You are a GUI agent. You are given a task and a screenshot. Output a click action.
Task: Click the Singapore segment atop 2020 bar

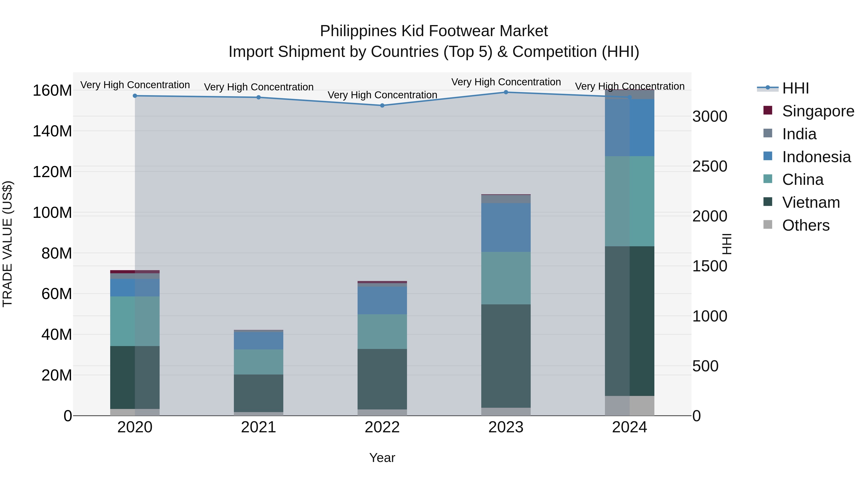(x=135, y=272)
